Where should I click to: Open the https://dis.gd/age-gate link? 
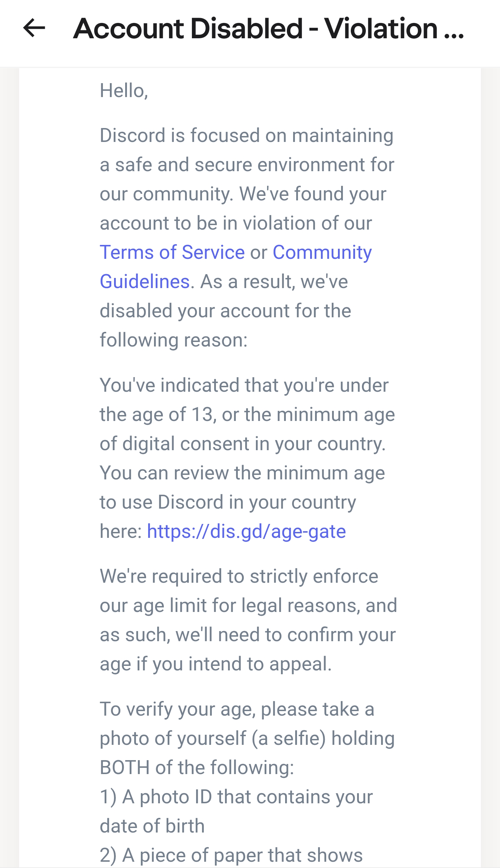pos(246,532)
